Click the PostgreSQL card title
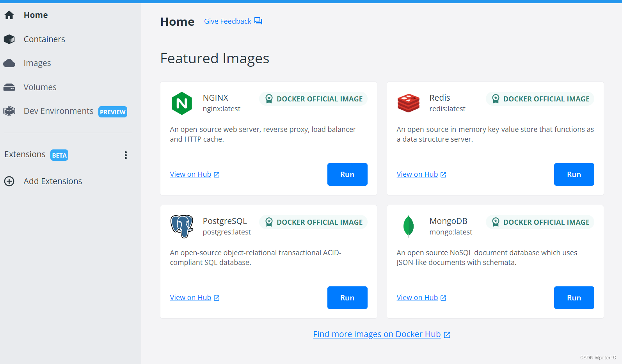 tap(225, 221)
